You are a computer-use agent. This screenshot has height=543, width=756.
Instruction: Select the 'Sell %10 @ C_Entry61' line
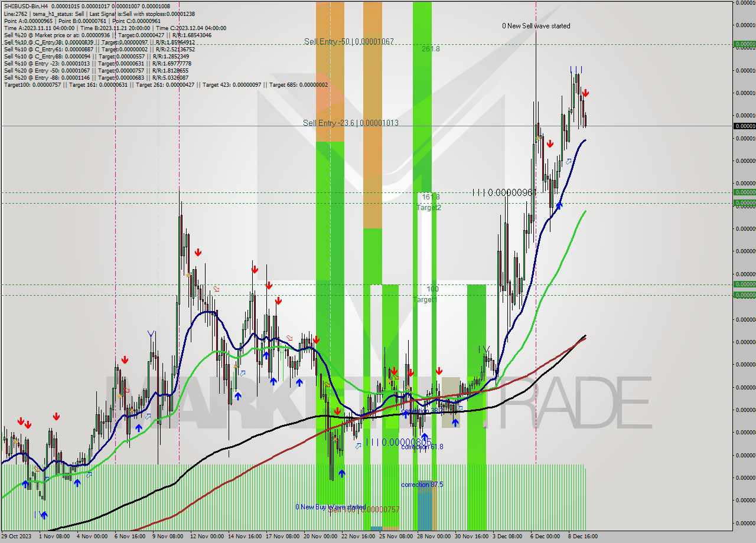[x=99, y=49]
